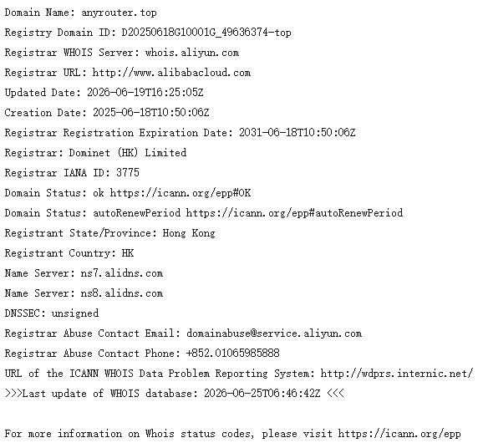Click the 2031 expiration date value

point(297,133)
